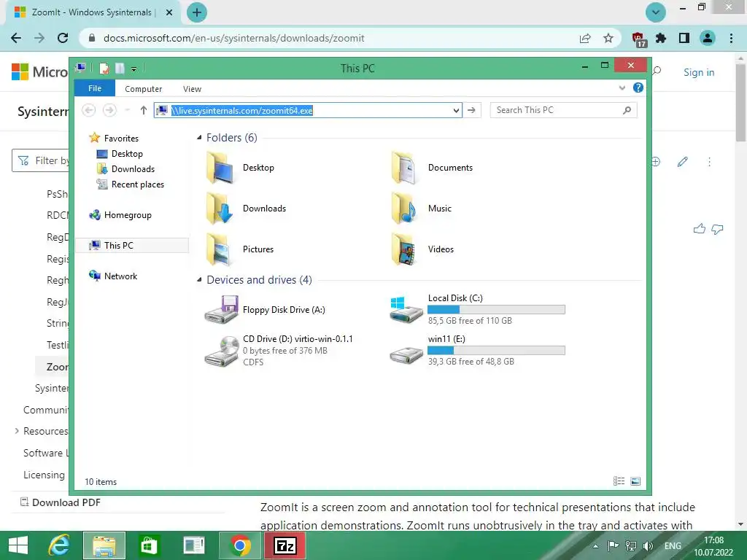Select ZoomIt Chrome browser tab

pyautogui.click(x=93, y=13)
